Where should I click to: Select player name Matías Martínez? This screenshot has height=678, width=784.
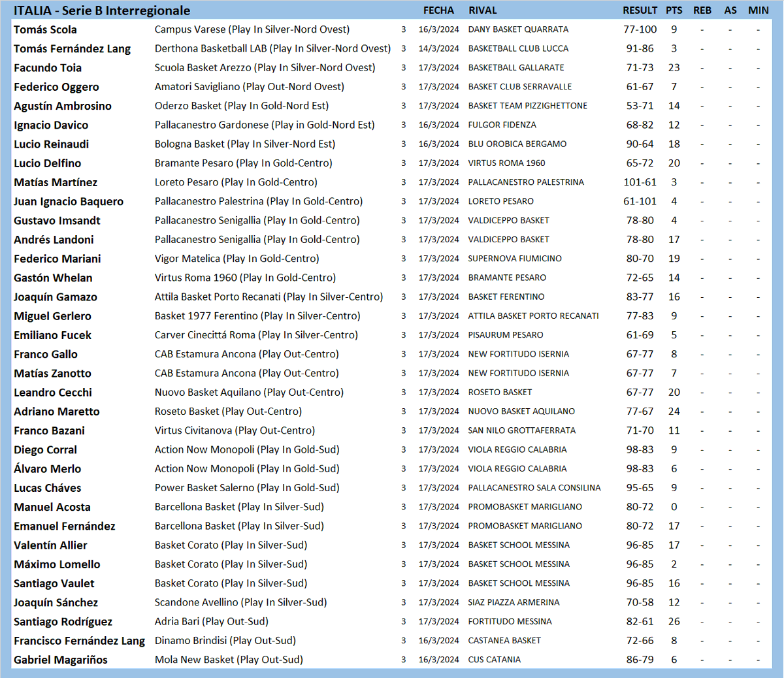coord(56,182)
